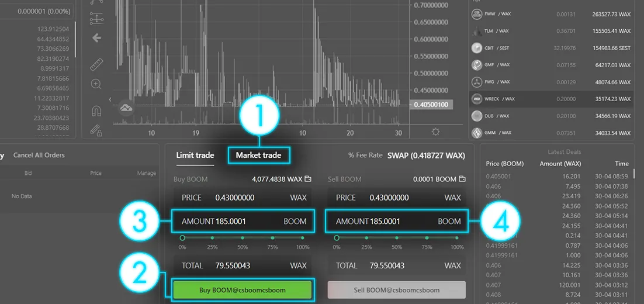Click the Buy BOOM@csboomcsboom button
The height and width of the screenshot is (304, 644).
coord(243,290)
